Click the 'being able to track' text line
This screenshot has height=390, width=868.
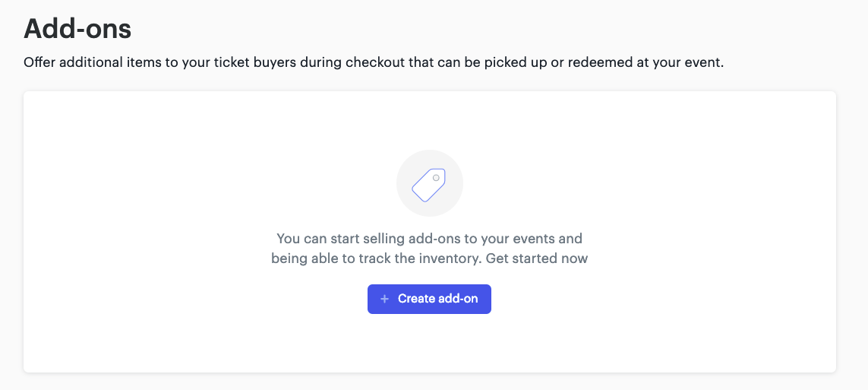tap(430, 258)
